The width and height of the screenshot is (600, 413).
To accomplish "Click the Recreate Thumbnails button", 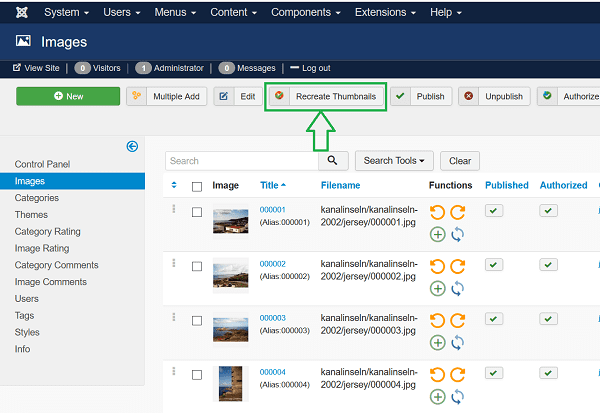I will tap(326, 96).
